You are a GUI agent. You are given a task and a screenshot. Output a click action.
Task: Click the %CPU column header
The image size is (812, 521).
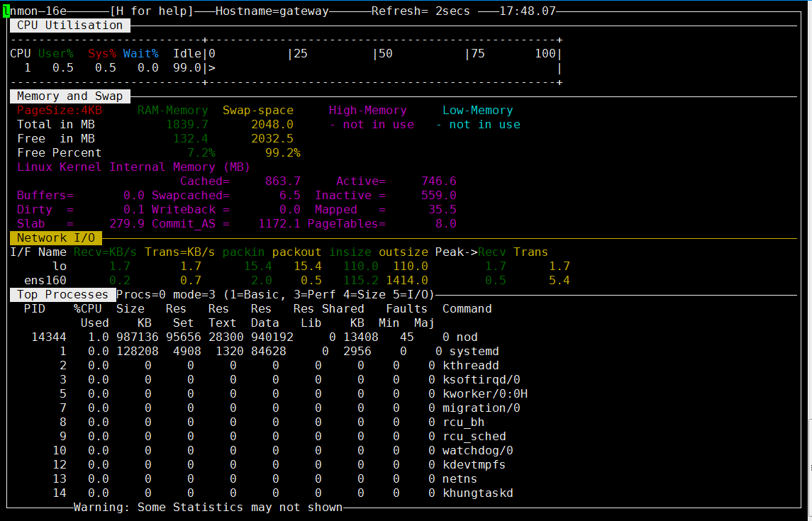click(x=87, y=309)
